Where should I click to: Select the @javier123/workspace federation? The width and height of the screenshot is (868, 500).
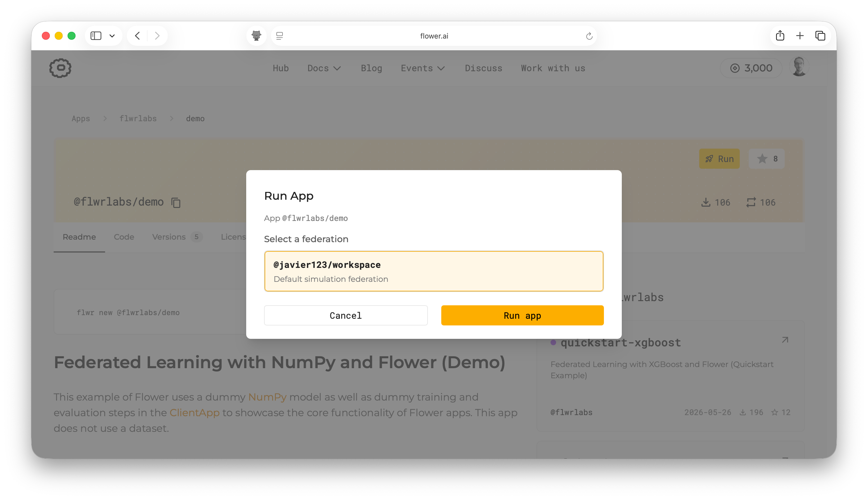tap(433, 271)
